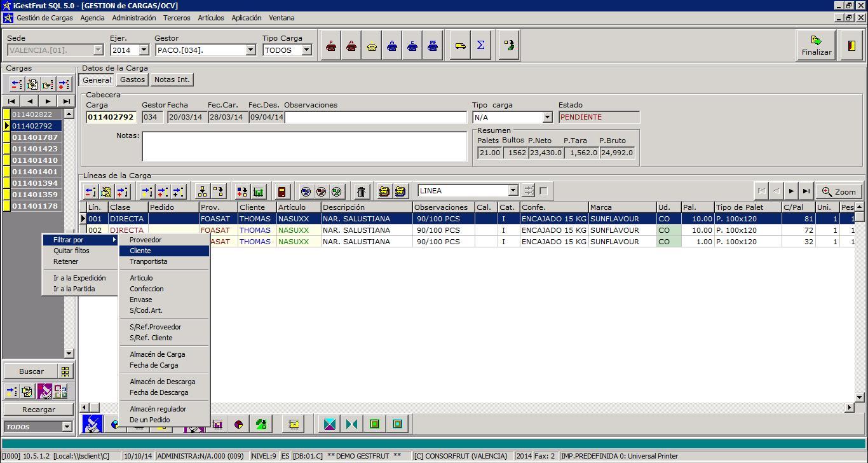Switch to the Gastos tab
The image size is (868, 463).
[x=133, y=79]
